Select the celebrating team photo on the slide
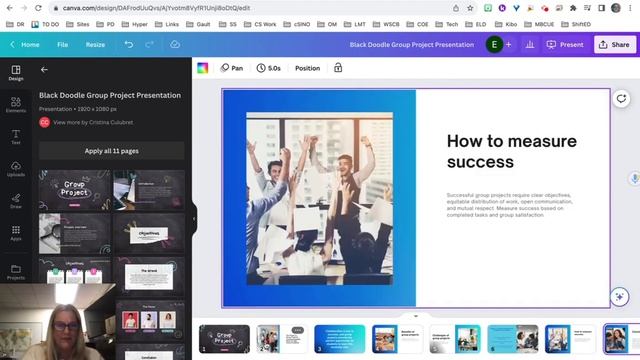The image size is (640, 360). (320, 198)
